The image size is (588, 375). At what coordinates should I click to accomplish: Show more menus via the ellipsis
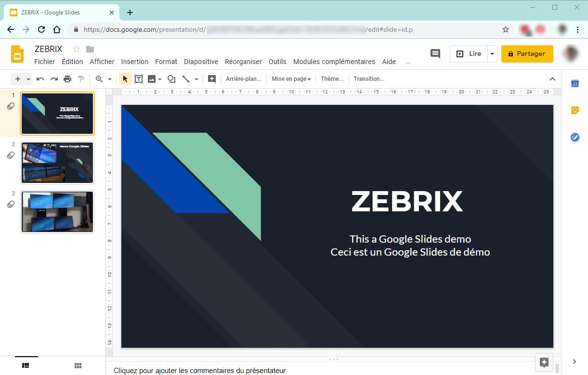408,62
